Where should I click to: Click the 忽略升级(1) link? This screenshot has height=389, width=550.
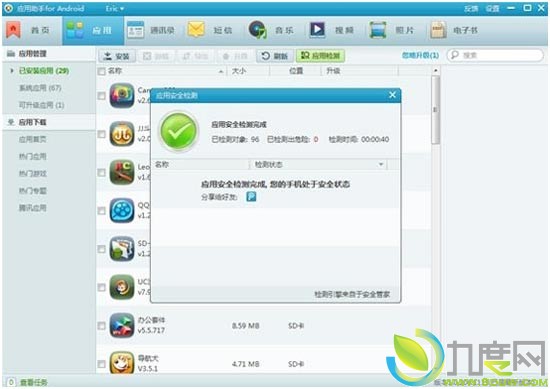point(420,55)
